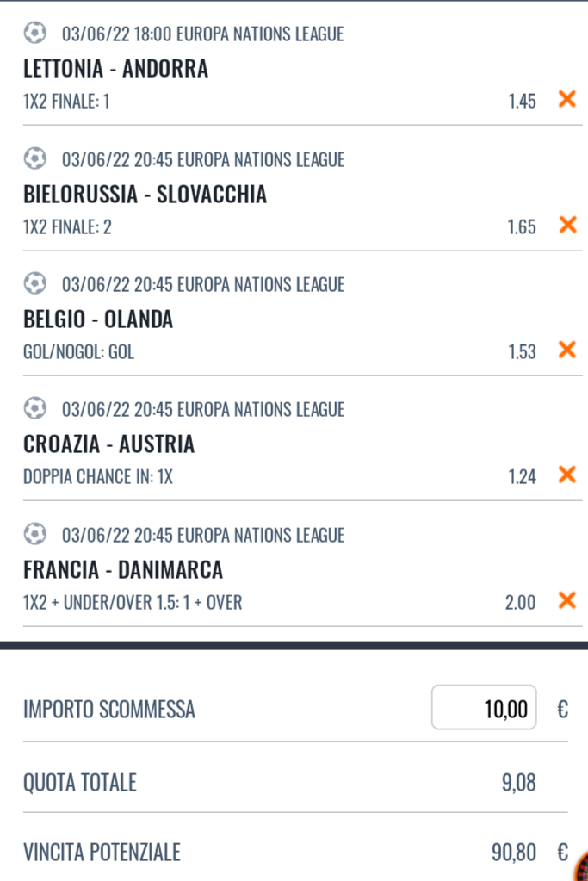Click the Quota Totale value 9,08

click(519, 783)
